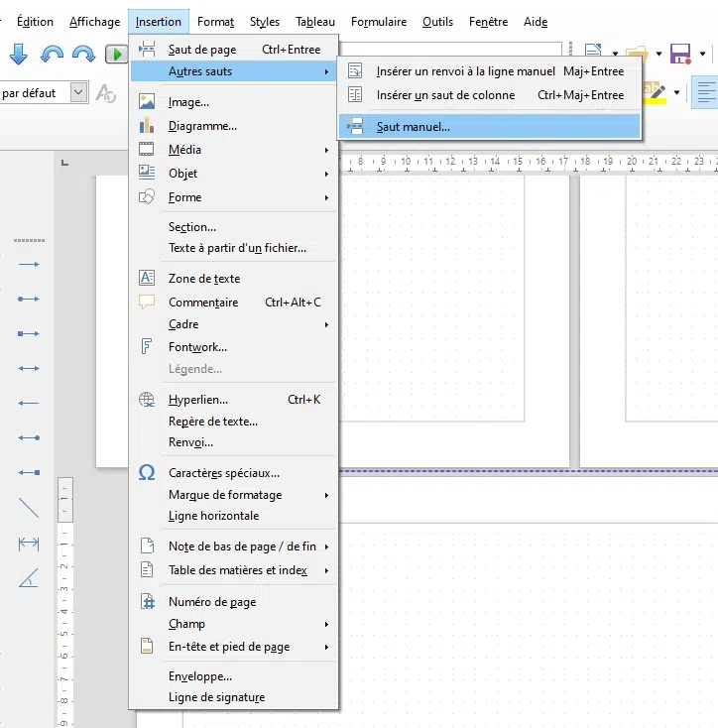Viewport: 718px width, 728px height.
Task: Click the blue down arrow toolbar icon
Action: (x=19, y=54)
